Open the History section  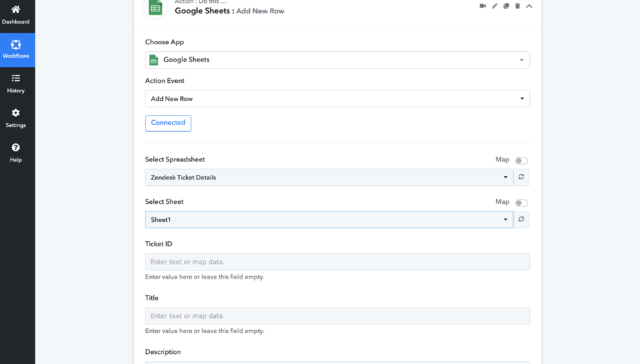pyautogui.click(x=16, y=84)
